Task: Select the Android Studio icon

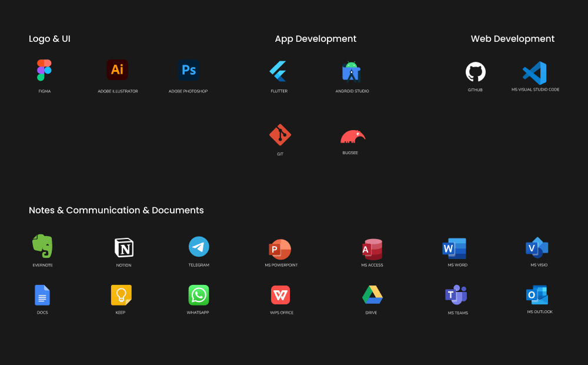Action: 352,72
